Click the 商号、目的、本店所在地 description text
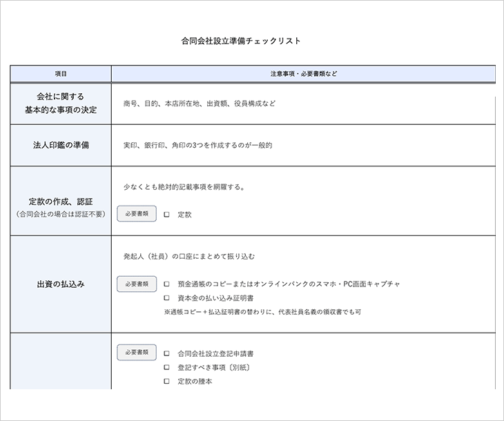Viewport: 504px width, 421px height. [200, 104]
